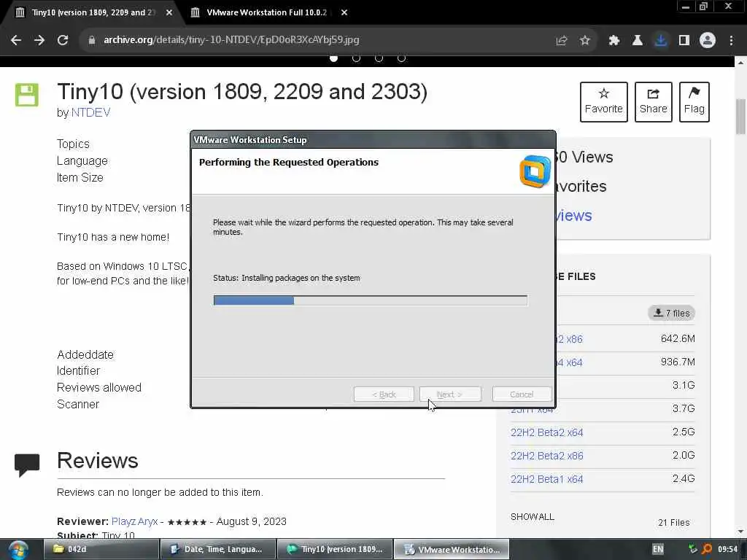The width and height of the screenshot is (747, 560).
Task: Click the Reviews speech bubble icon
Action: pyautogui.click(x=27, y=465)
